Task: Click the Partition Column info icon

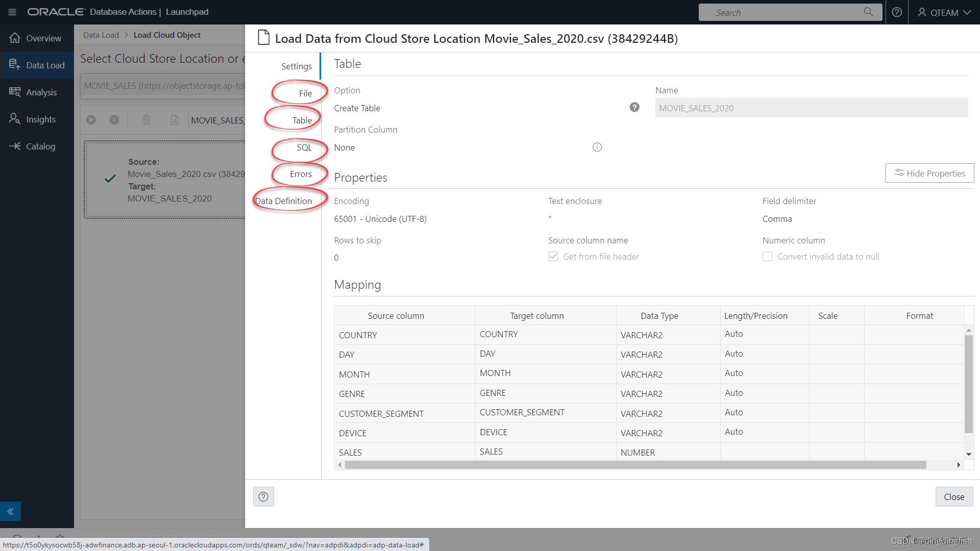Action: click(597, 147)
